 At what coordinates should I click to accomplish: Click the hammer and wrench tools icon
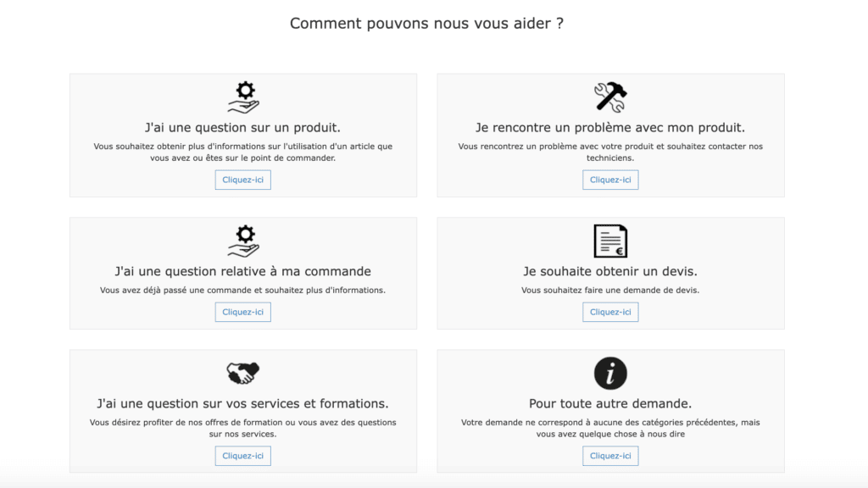(x=610, y=97)
